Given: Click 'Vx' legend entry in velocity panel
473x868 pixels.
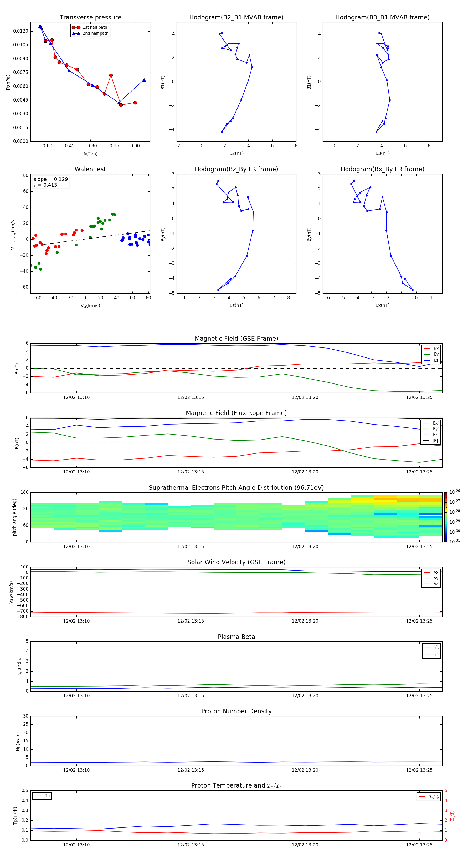Looking at the screenshot, I should click(431, 572).
